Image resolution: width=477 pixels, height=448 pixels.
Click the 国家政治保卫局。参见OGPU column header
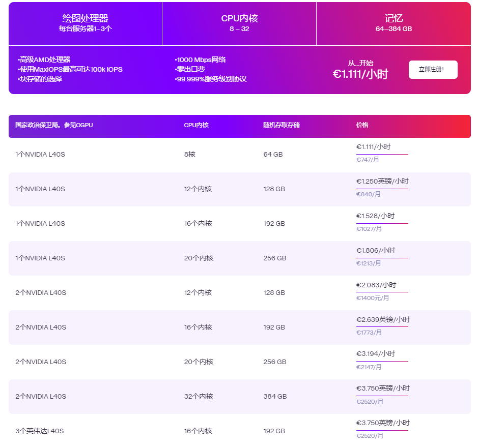coord(54,125)
